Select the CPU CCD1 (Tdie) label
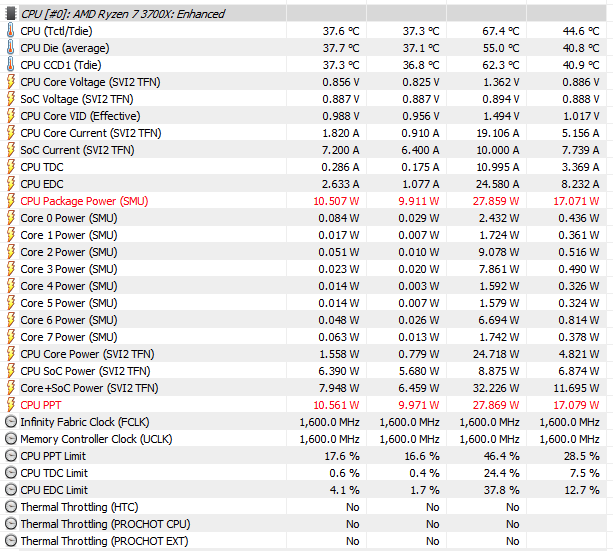 click(61, 65)
